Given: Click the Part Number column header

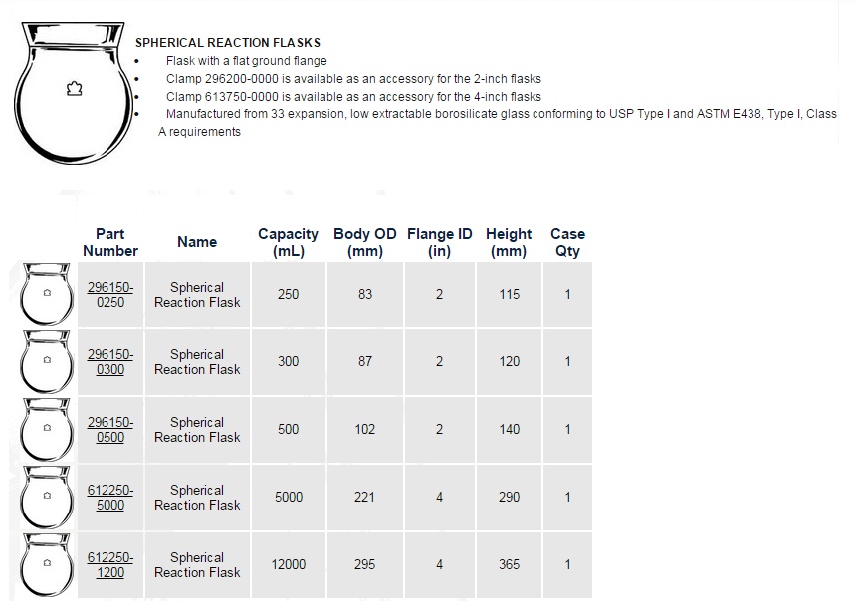Looking at the screenshot, I should click(x=110, y=242).
